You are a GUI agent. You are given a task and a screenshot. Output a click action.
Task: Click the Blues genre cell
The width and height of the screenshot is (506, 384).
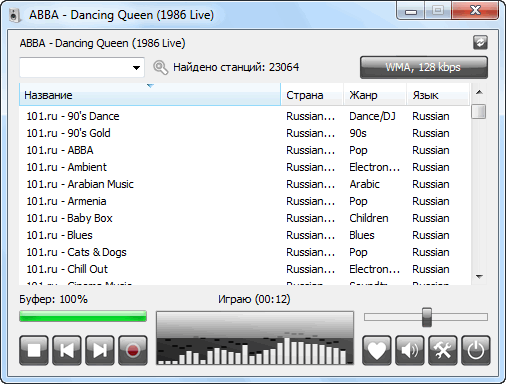pos(362,235)
